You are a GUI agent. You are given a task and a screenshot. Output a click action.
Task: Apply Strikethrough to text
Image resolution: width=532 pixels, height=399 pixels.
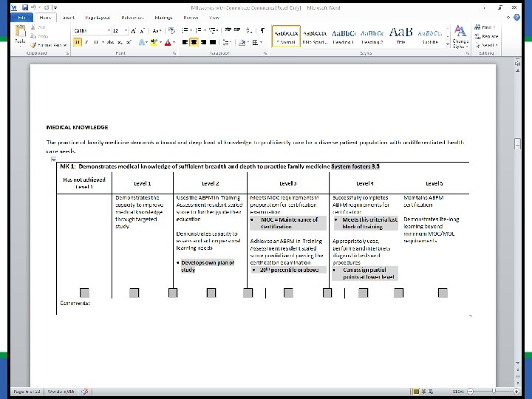tap(110, 42)
